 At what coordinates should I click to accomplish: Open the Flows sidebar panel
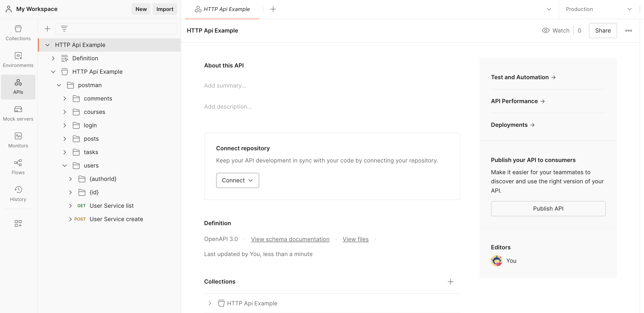click(18, 167)
